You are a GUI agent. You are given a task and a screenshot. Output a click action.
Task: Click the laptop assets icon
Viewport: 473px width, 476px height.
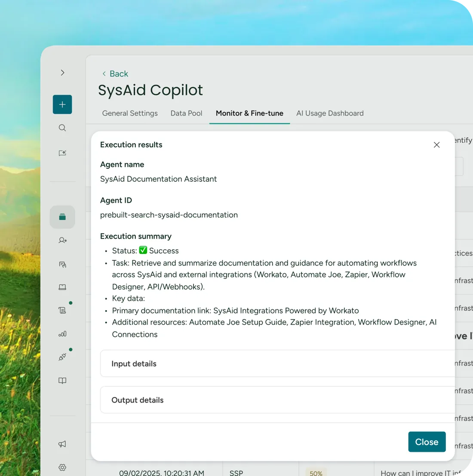[62, 287]
